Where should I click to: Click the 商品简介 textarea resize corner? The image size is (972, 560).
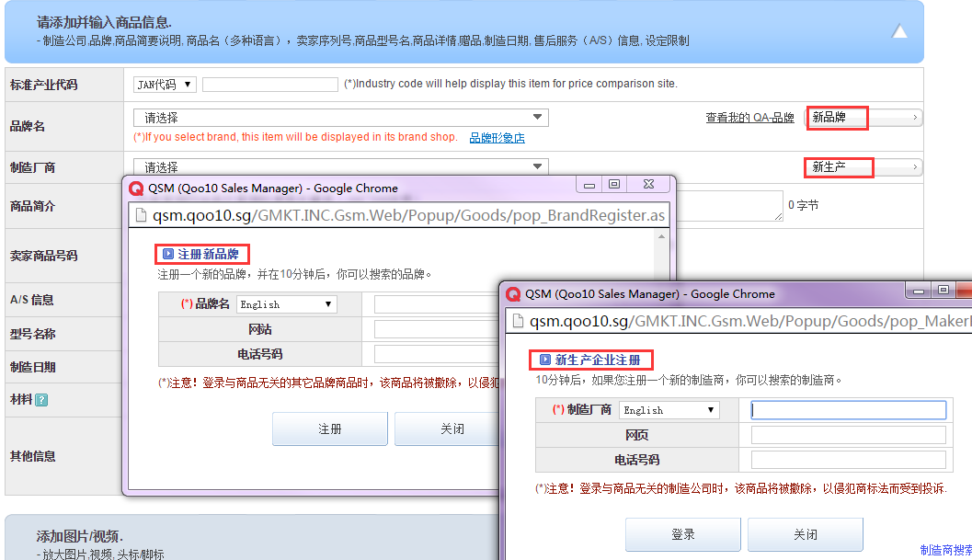coord(778,216)
